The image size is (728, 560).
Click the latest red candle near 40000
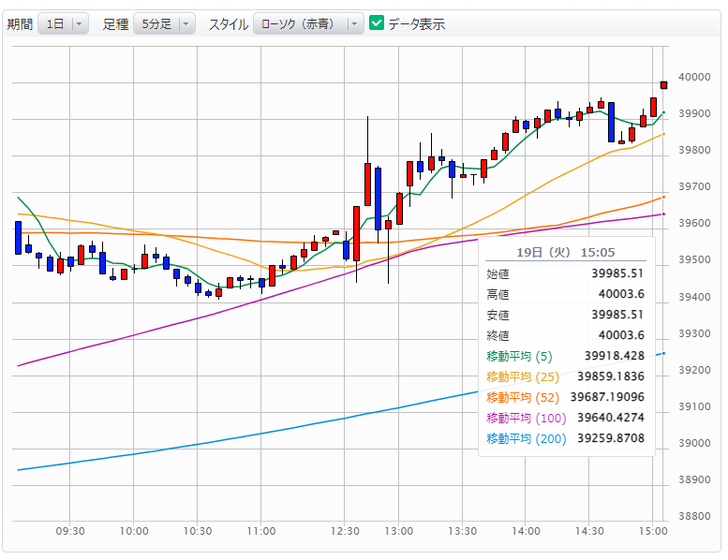[664, 84]
